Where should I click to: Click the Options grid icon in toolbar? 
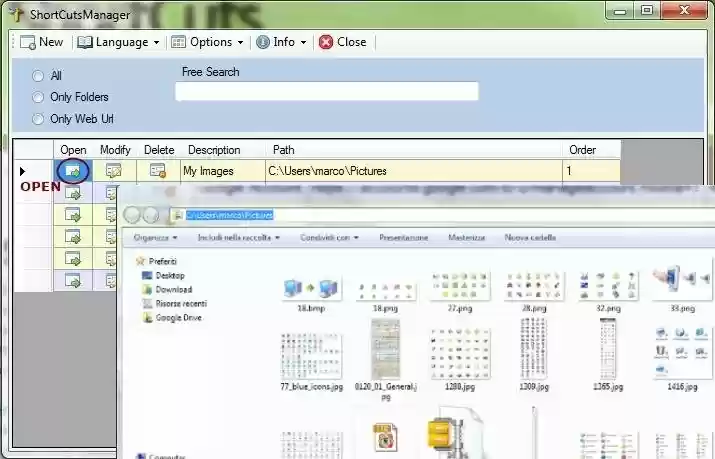click(x=178, y=42)
